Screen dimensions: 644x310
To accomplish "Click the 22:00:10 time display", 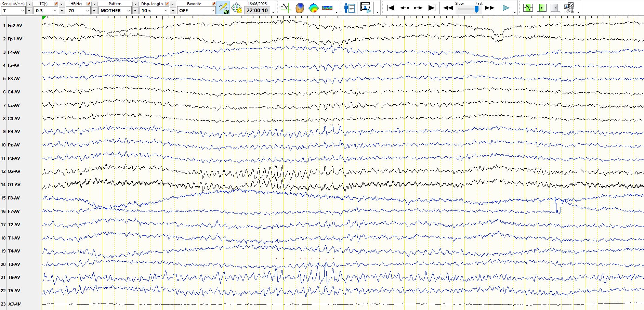I will pyautogui.click(x=257, y=11).
